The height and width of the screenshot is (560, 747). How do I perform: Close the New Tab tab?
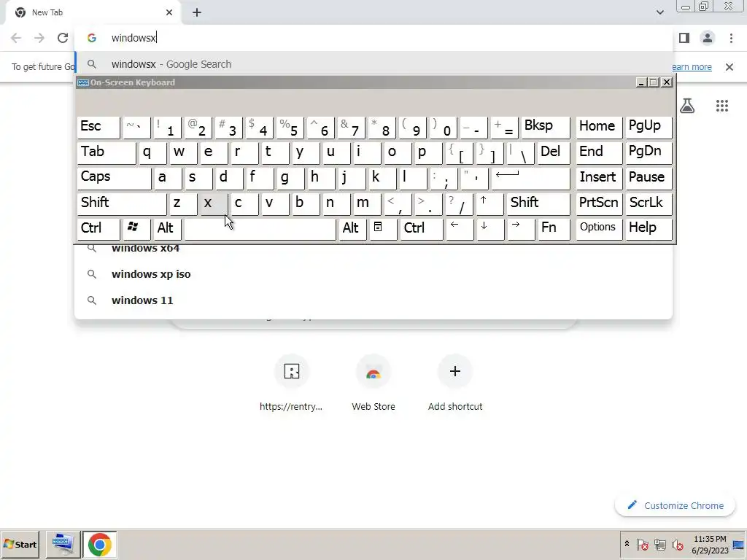[169, 12]
